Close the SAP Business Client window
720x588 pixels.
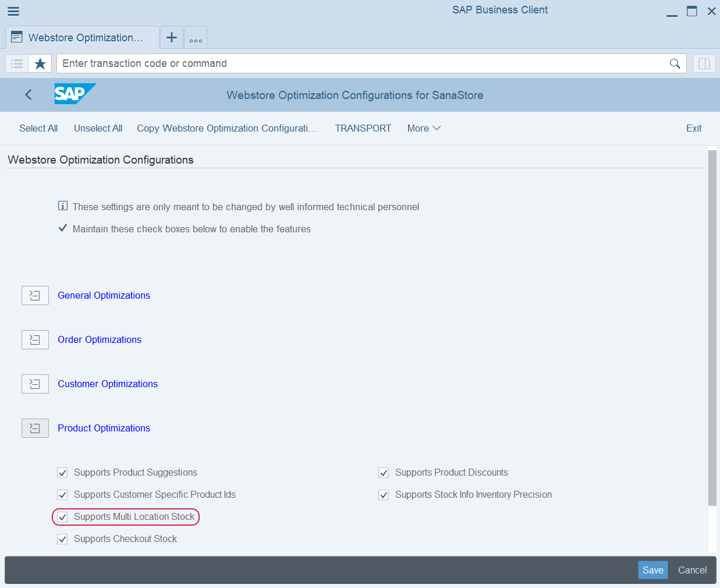711,11
